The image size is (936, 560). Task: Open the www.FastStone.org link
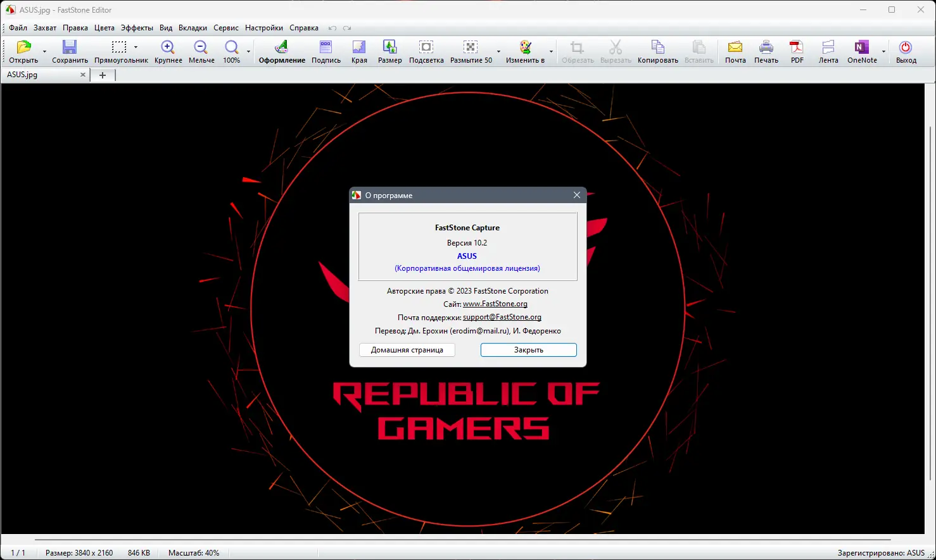(x=495, y=304)
